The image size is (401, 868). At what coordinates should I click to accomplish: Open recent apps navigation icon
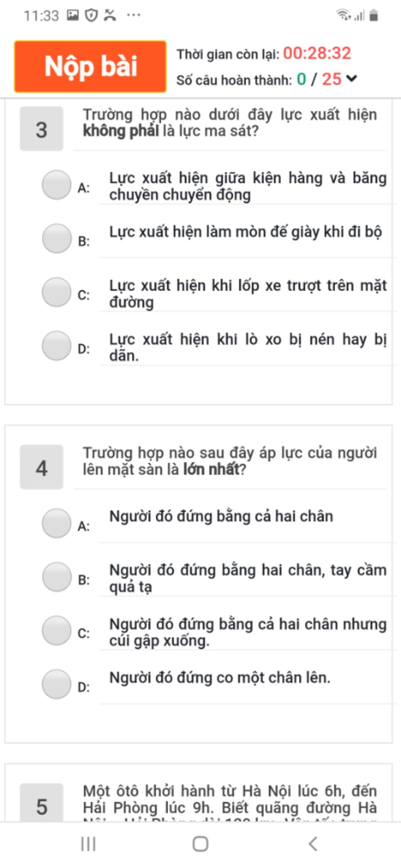point(88,844)
